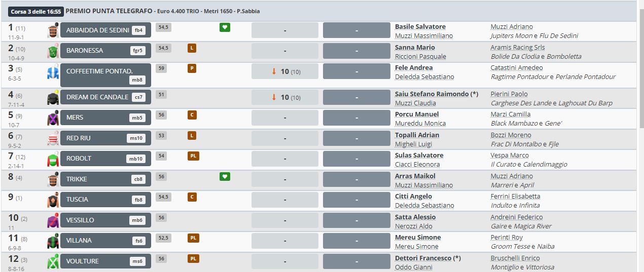This screenshot has width=644, height=272.
Task: Open the Villana horse name button
Action: click(x=105, y=241)
